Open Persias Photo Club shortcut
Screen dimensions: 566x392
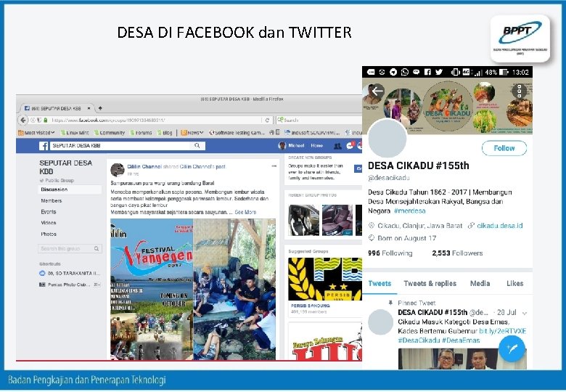(x=70, y=285)
